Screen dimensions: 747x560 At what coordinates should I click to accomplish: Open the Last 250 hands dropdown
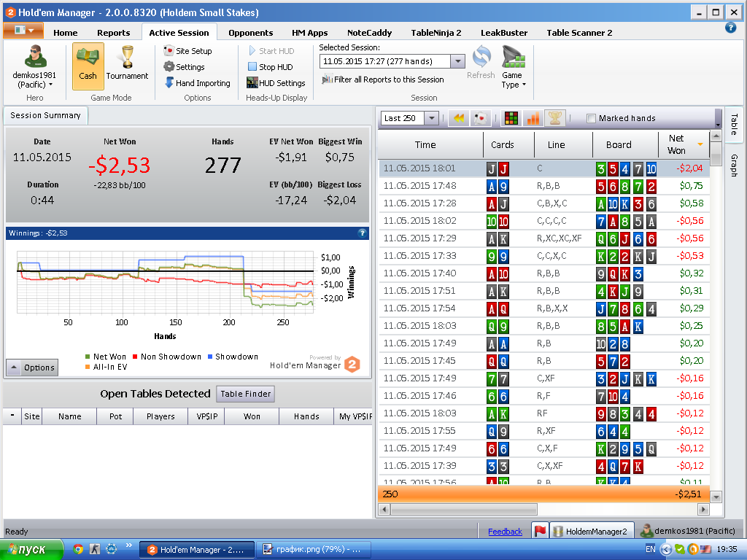point(431,118)
